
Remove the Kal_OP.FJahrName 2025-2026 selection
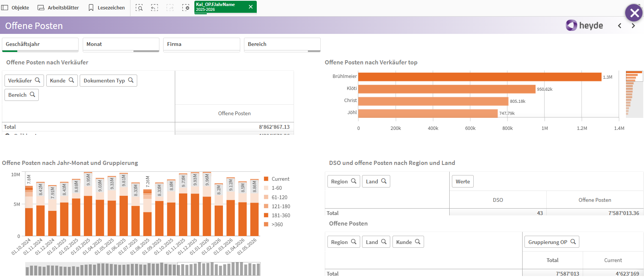(251, 7)
